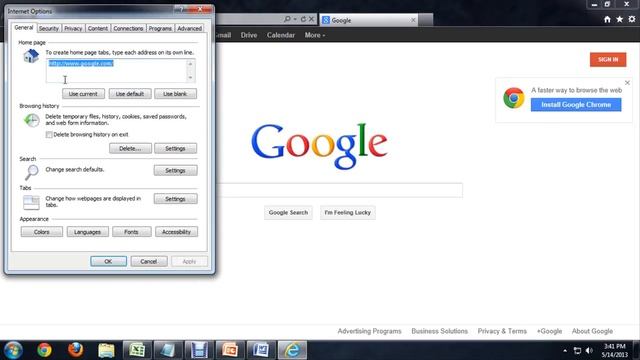Select the Programs tab
This screenshot has height=360, width=640.
click(x=160, y=28)
